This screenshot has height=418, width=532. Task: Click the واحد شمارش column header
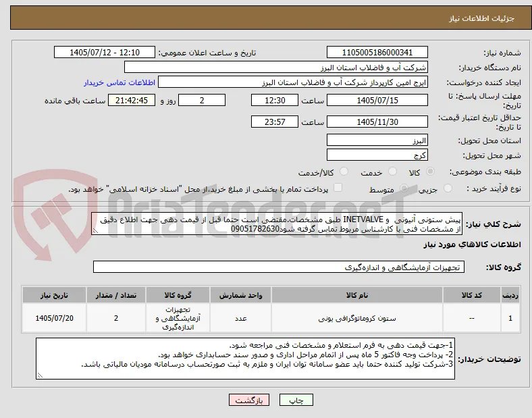click(240, 295)
